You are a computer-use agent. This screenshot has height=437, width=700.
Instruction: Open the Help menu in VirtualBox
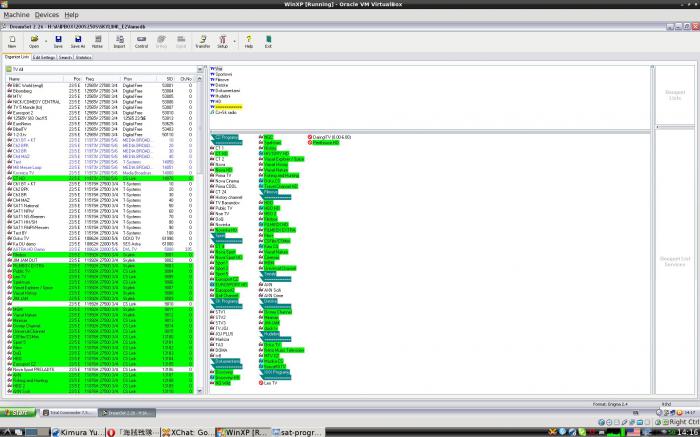(71, 15)
